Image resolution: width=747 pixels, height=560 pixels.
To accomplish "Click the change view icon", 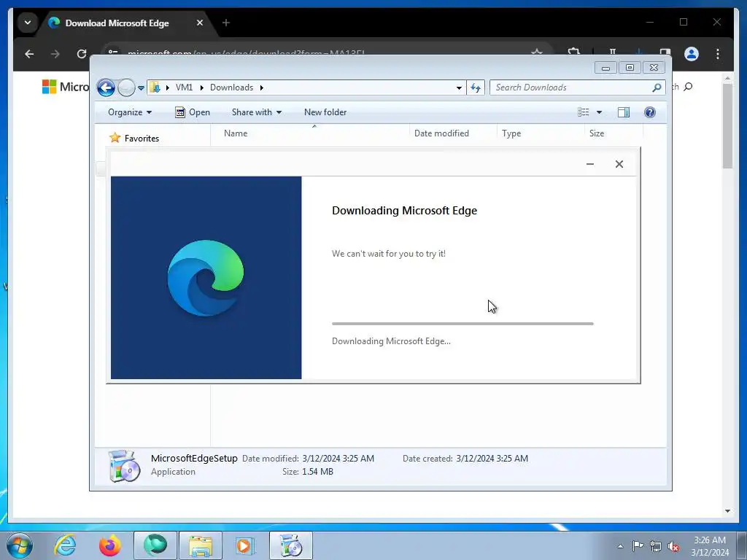I will (x=584, y=112).
